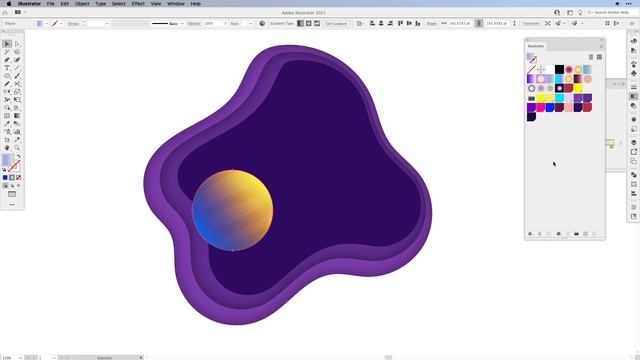Select the Scale tool

pos(17,92)
